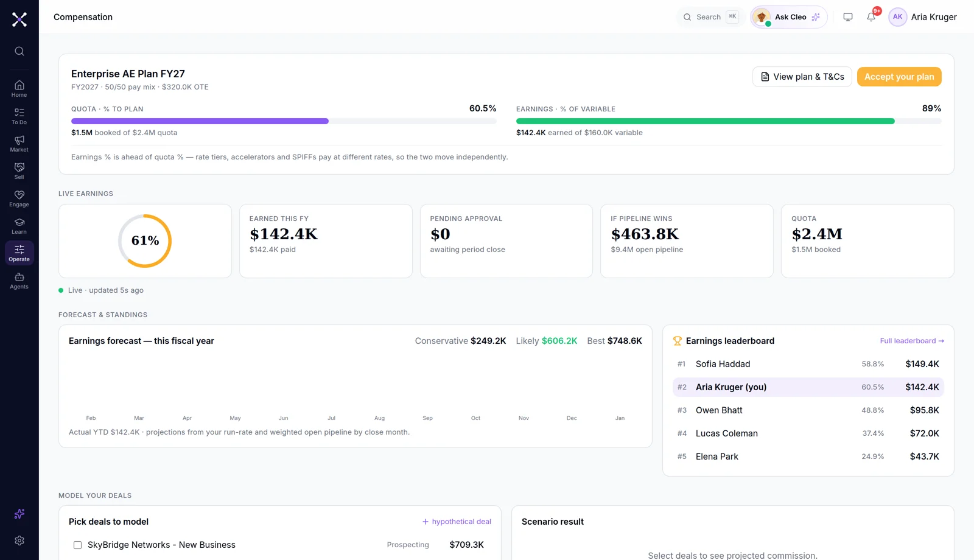
Task: Select Elena Park leaderboard row
Action: point(808,457)
